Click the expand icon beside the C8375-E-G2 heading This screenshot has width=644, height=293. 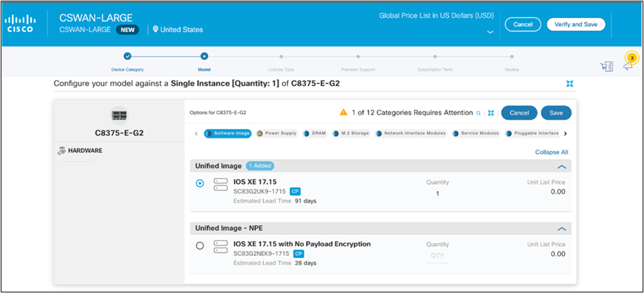coord(570,84)
